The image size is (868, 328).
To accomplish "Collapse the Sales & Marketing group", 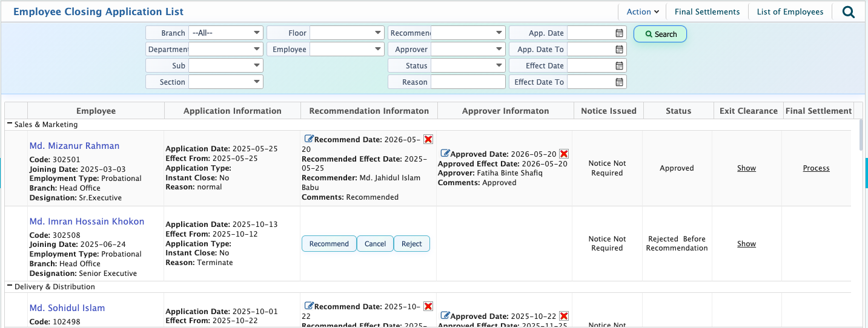I will 10,124.
